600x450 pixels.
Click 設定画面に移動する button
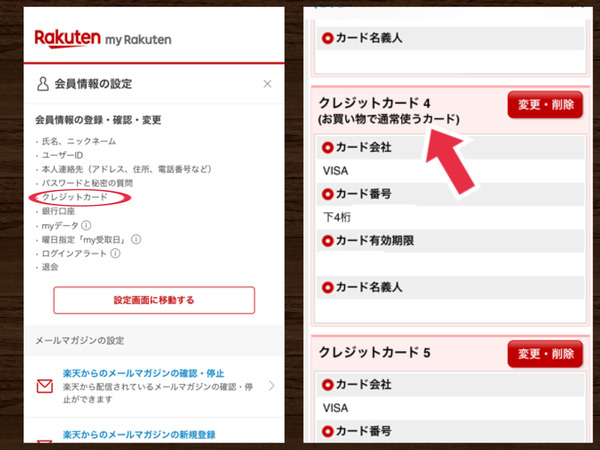154,300
